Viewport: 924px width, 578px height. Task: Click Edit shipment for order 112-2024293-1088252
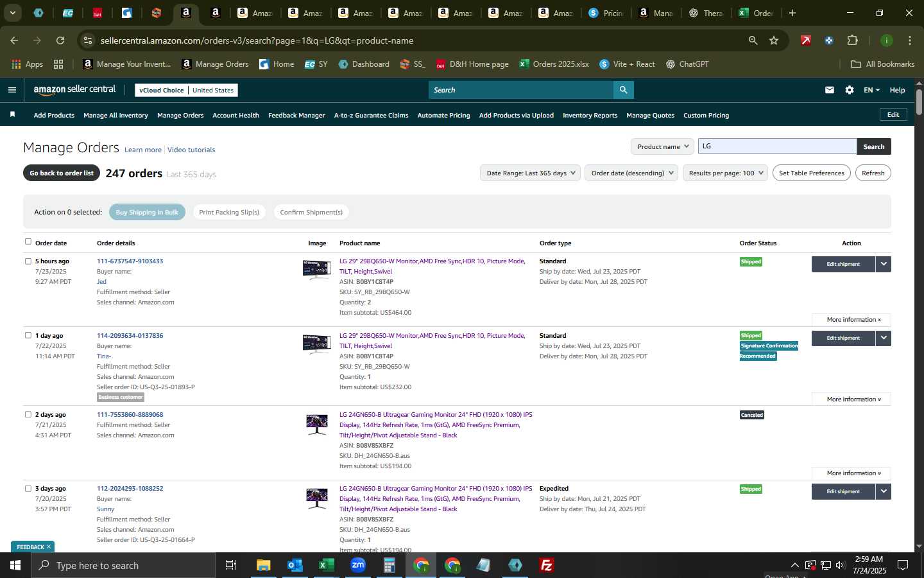point(843,491)
